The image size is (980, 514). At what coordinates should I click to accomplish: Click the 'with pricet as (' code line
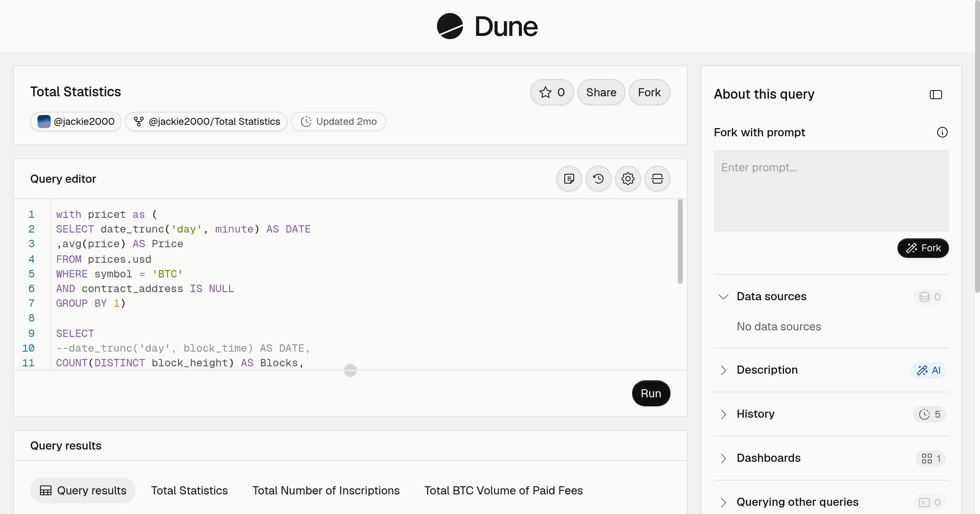coord(107,214)
